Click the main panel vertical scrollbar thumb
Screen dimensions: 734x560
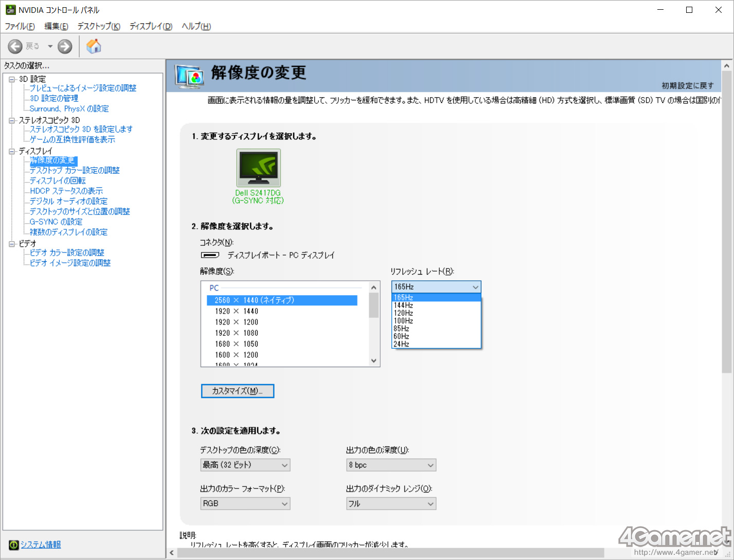click(727, 222)
